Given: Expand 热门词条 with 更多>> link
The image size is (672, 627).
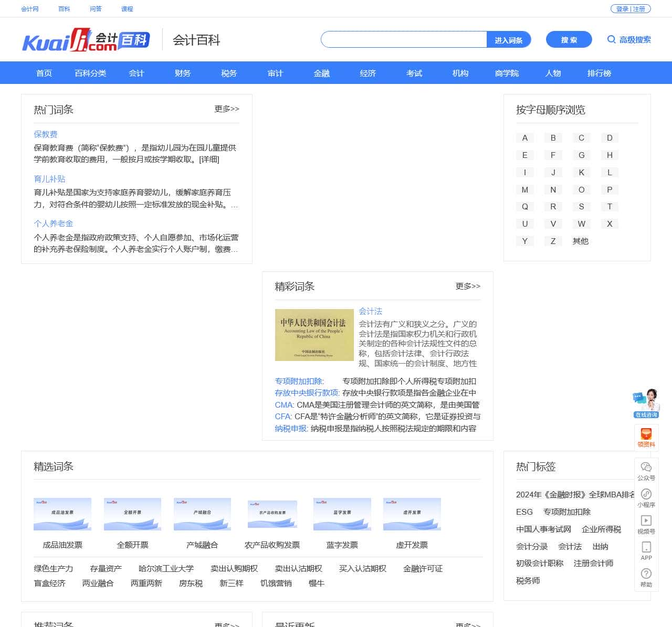Looking at the screenshot, I should [x=225, y=109].
